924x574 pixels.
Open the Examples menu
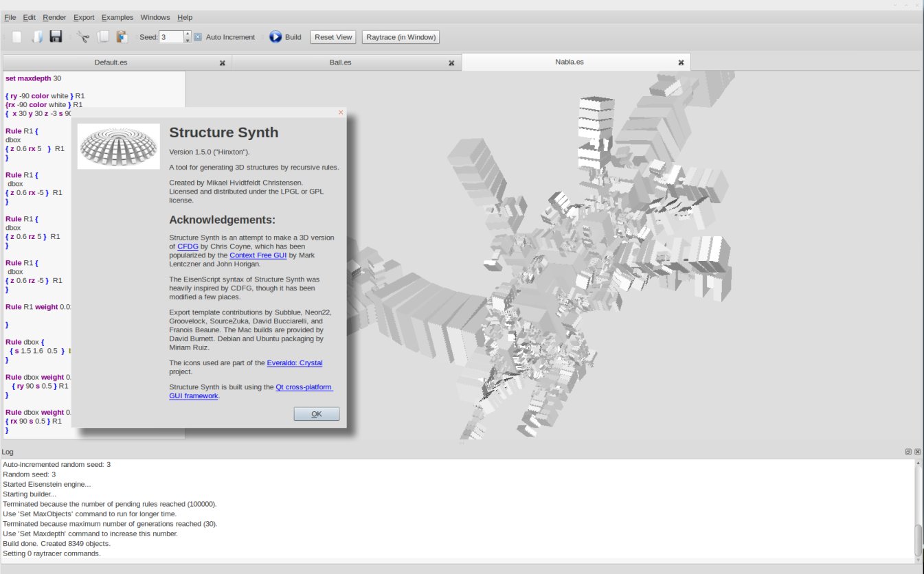coord(118,17)
